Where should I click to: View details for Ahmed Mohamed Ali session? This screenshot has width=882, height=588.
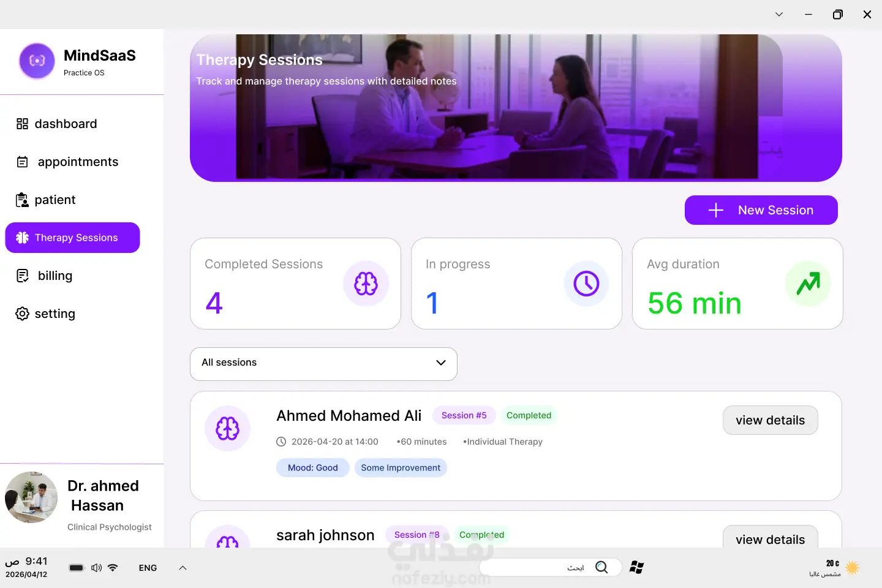coord(770,420)
